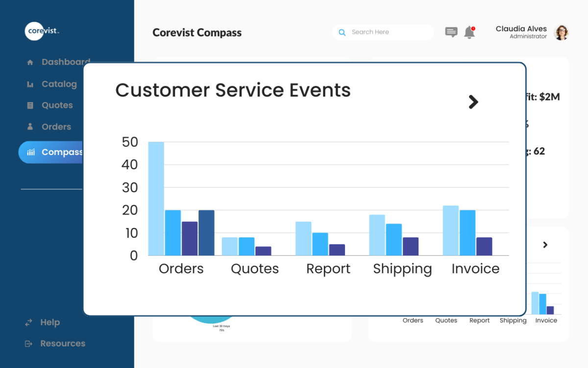Click the Compass chart icon in the sidebar
The height and width of the screenshot is (368, 588).
(x=31, y=152)
